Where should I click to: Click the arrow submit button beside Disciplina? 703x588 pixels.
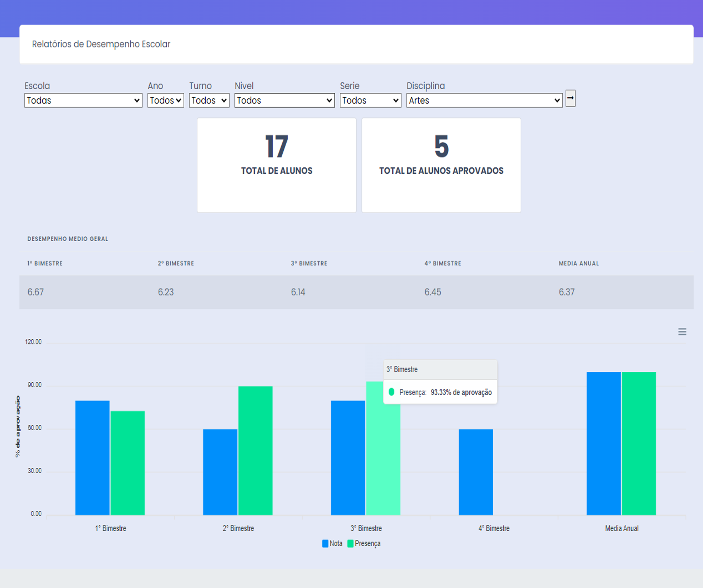click(570, 99)
